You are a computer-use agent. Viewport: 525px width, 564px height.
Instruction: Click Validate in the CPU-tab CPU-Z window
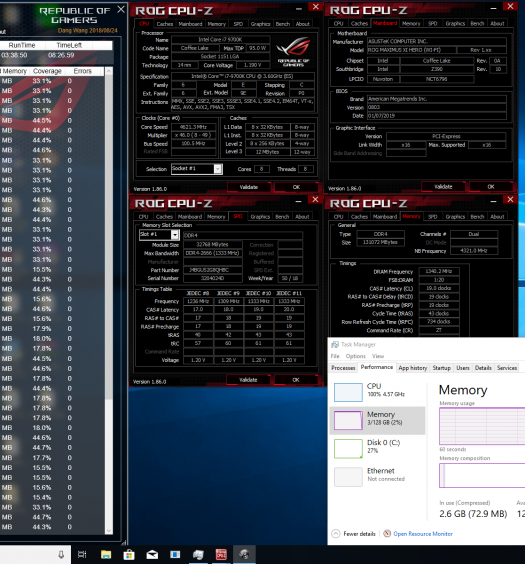pos(249,187)
